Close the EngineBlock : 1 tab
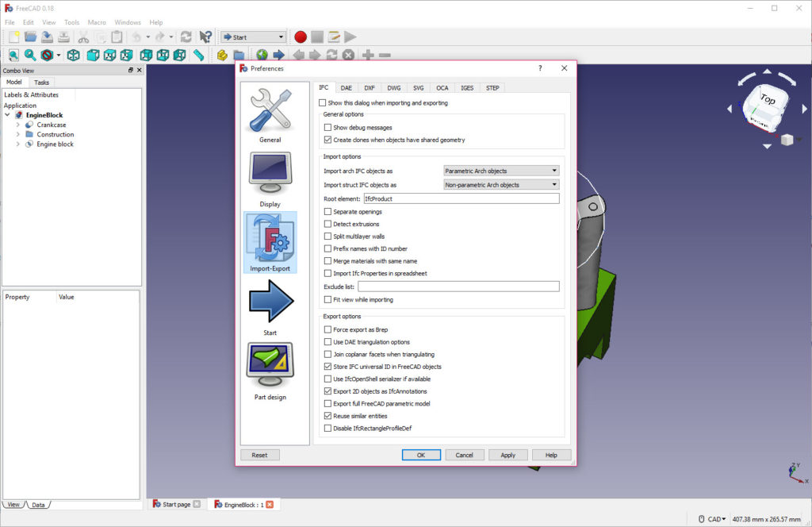812x527 pixels. [x=270, y=504]
